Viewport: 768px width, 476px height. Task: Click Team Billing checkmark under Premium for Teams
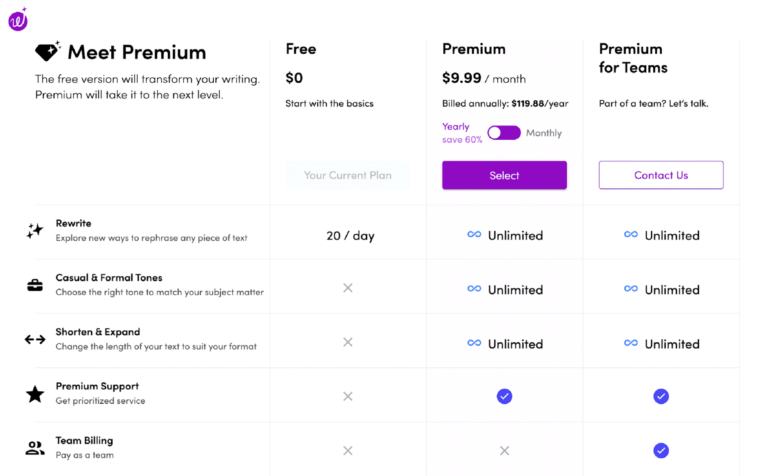coord(661,451)
